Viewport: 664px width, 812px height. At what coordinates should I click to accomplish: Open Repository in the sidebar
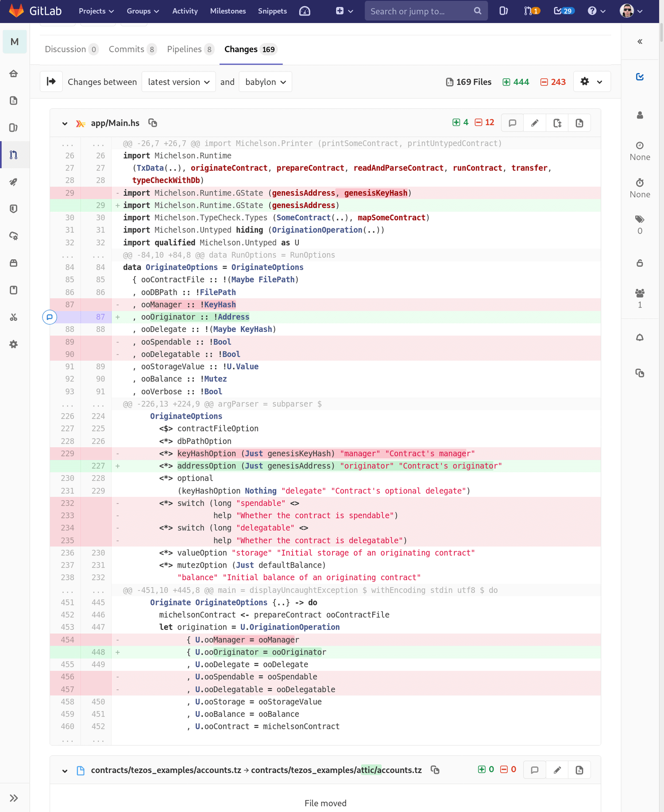pos(14,100)
